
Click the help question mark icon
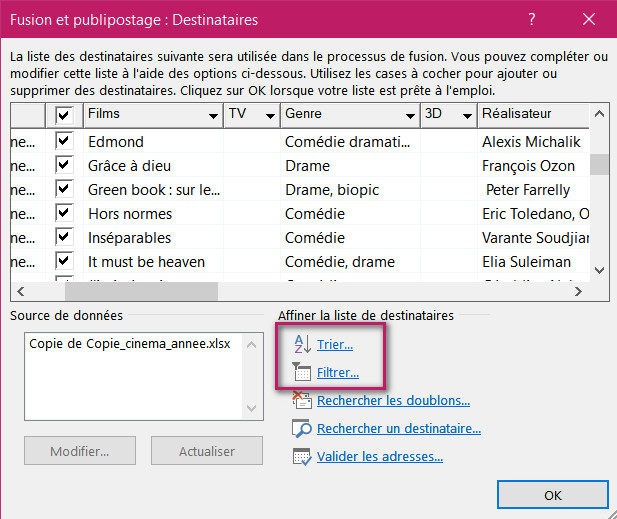tap(532, 19)
